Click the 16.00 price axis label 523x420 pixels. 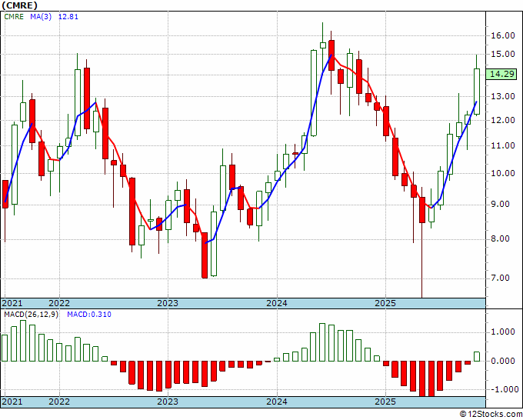[503, 35]
